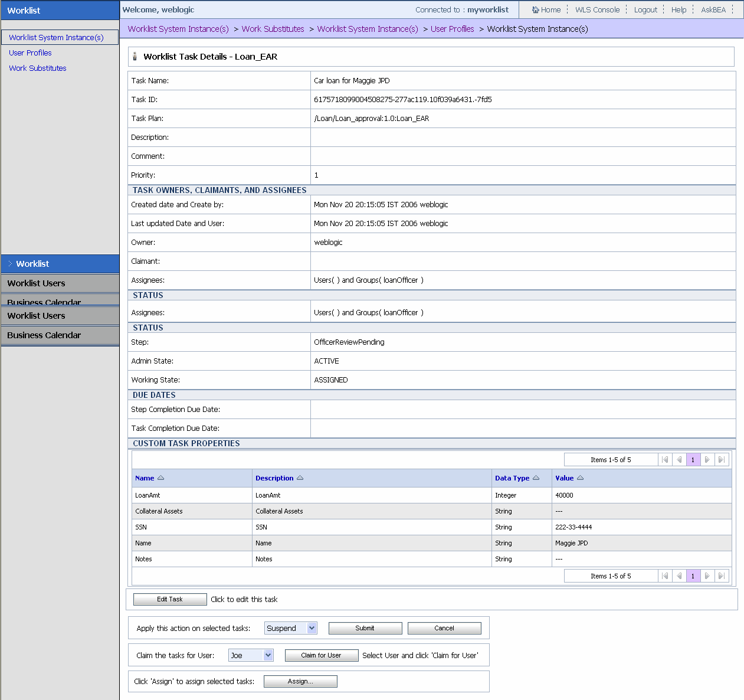Open the Business Calendar sidebar tab
This screenshot has height=700, width=744.
[44, 335]
